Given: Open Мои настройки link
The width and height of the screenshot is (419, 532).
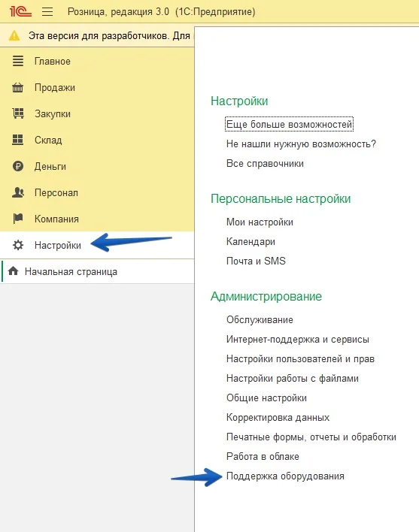Looking at the screenshot, I should pyautogui.click(x=260, y=222).
